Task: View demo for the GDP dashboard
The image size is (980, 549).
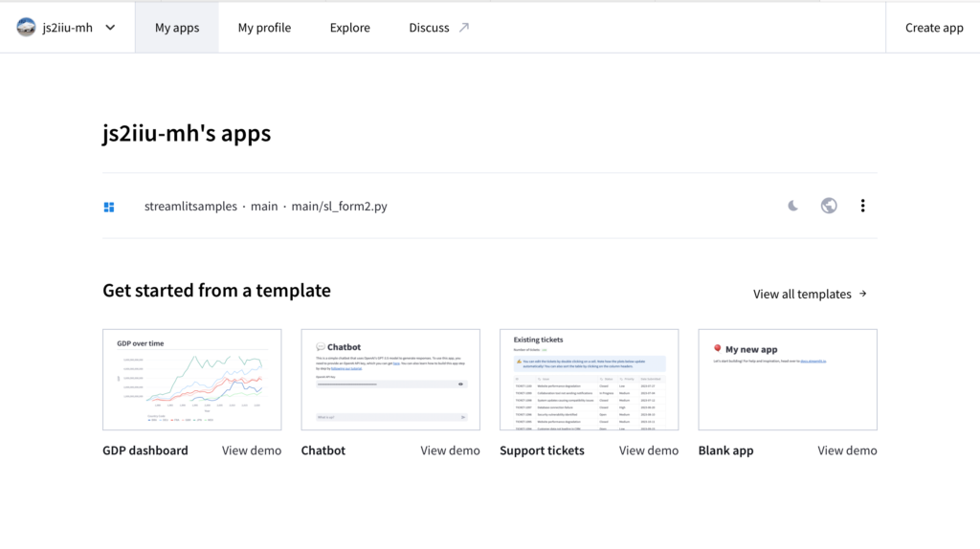Action: click(252, 450)
